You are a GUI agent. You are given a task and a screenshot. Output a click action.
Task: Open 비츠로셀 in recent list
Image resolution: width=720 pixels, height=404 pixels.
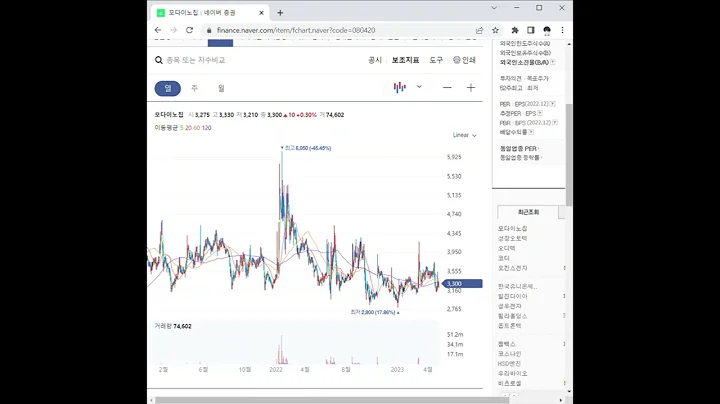pos(509,383)
